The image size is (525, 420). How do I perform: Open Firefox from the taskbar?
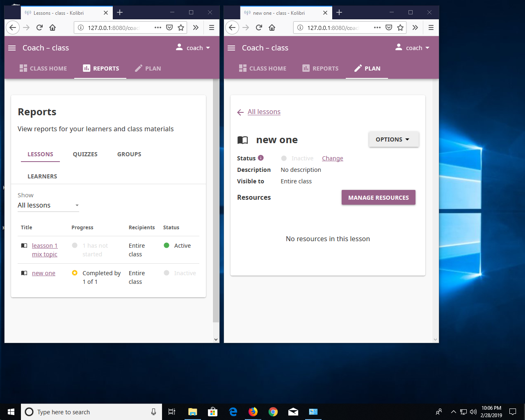(x=253, y=412)
